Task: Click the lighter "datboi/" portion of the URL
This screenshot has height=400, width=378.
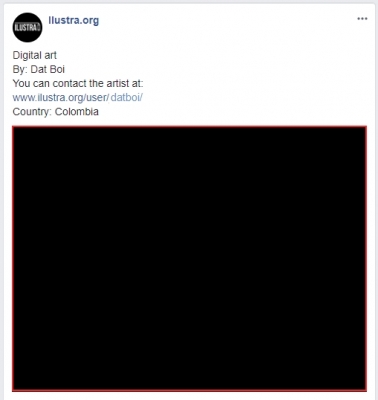Action: 127,97
